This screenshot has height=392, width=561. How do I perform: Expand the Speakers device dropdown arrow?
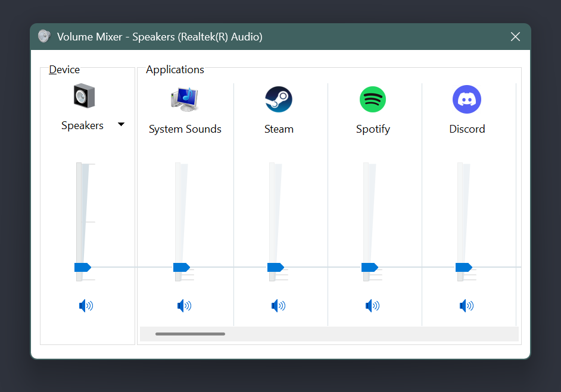click(x=121, y=125)
